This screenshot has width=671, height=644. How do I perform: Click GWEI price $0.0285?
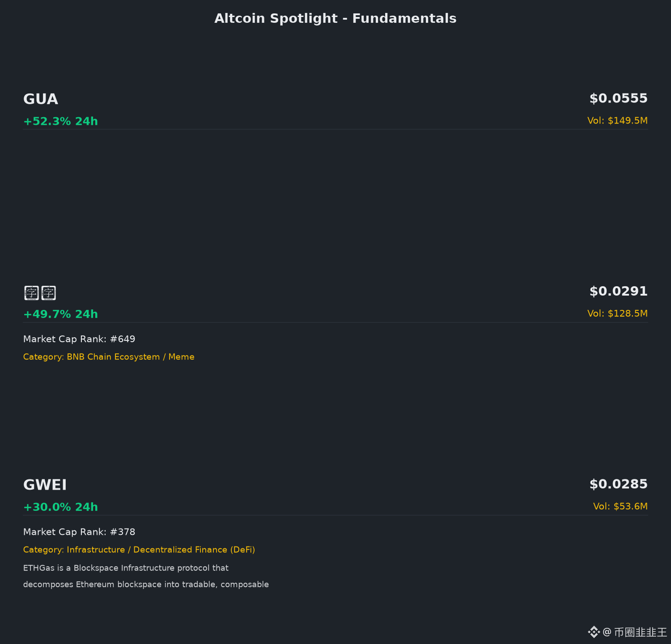point(619,484)
